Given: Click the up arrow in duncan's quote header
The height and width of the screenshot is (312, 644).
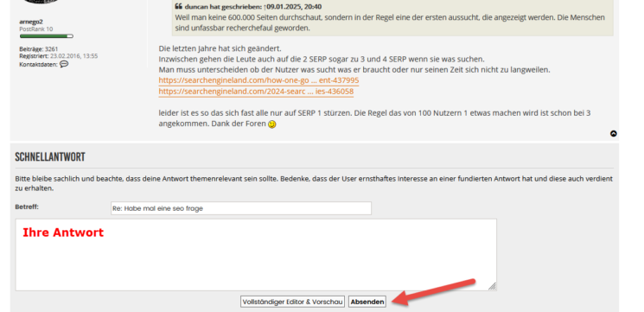Looking at the screenshot, I should click(x=265, y=7).
